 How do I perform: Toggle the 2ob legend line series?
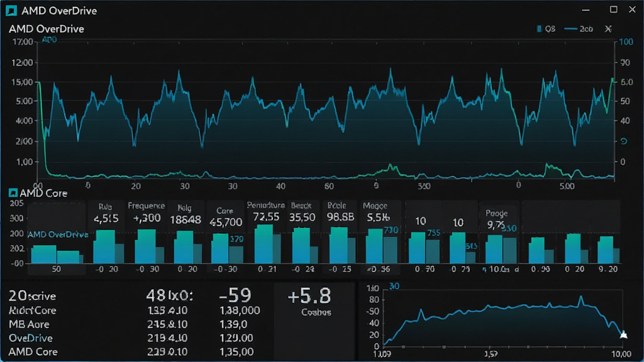579,29
